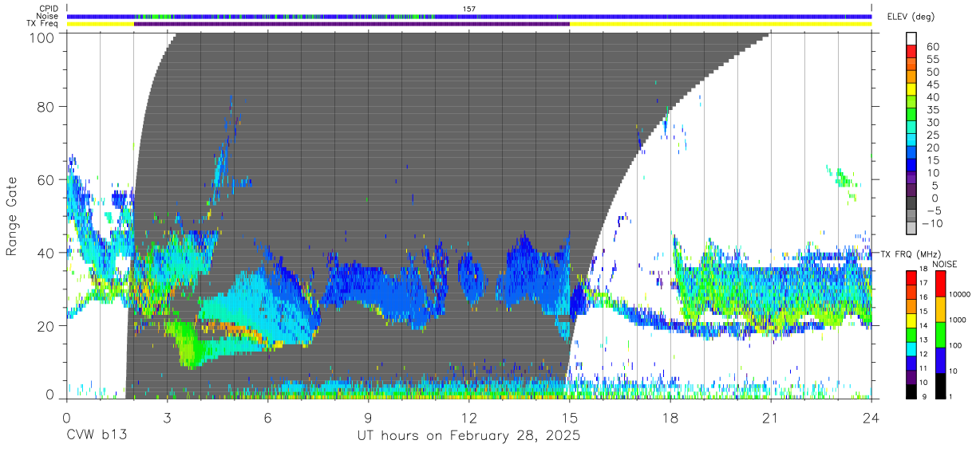Viewport: 980px width, 452px height.
Task: Click range gate 40 y-axis label
Action: point(47,253)
